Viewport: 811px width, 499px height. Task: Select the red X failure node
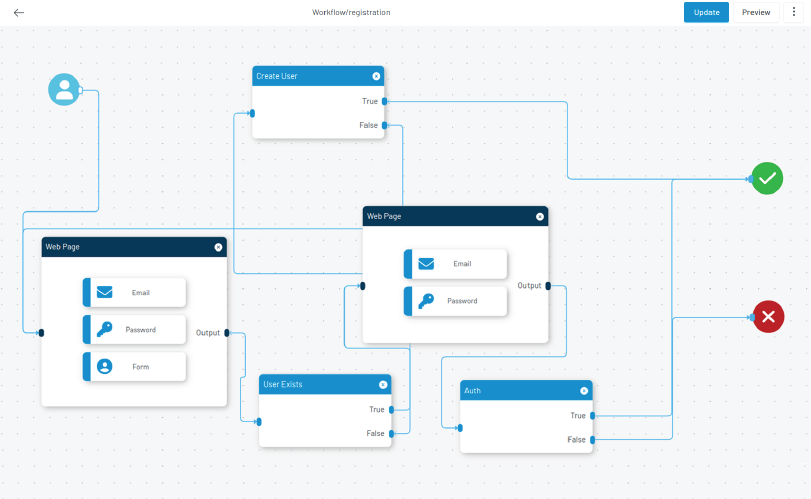[768, 316]
